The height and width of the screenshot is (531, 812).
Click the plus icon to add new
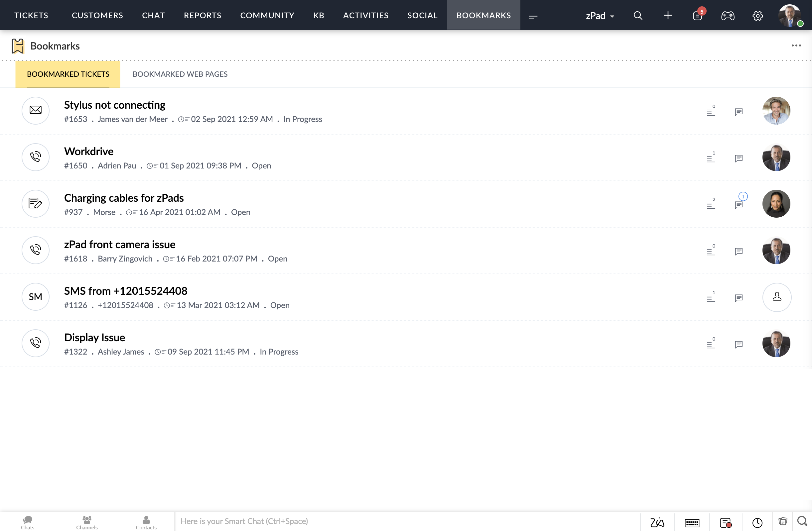[x=668, y=16]
